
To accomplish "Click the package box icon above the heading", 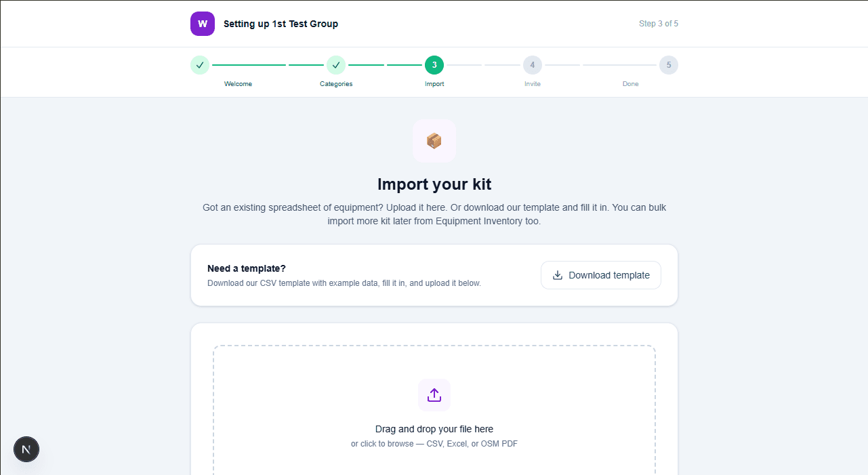I will (x=434, y=140).
